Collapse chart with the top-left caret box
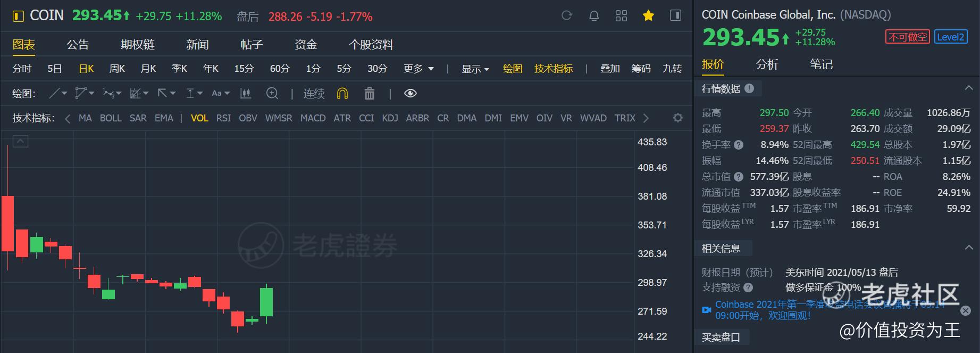 click(x=20, y=141)
